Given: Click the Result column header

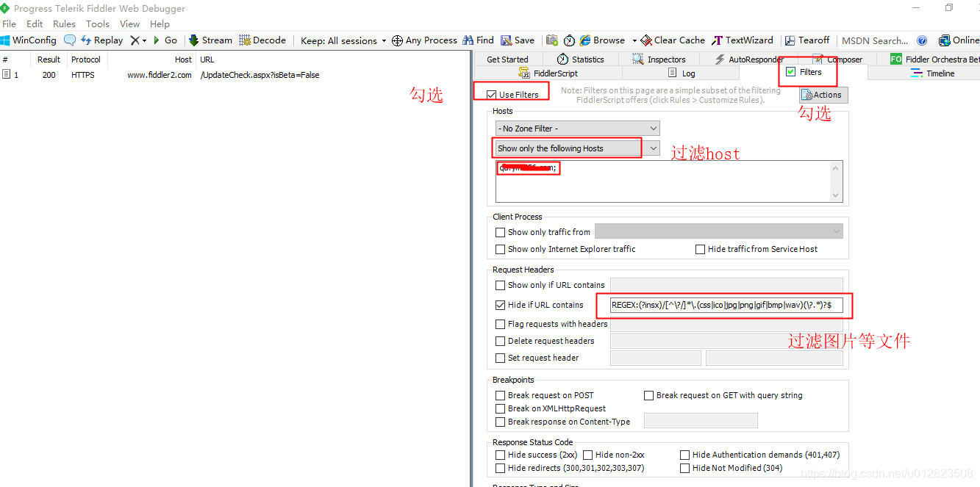Looking at the screenshot, I should (x=49, y=59).
